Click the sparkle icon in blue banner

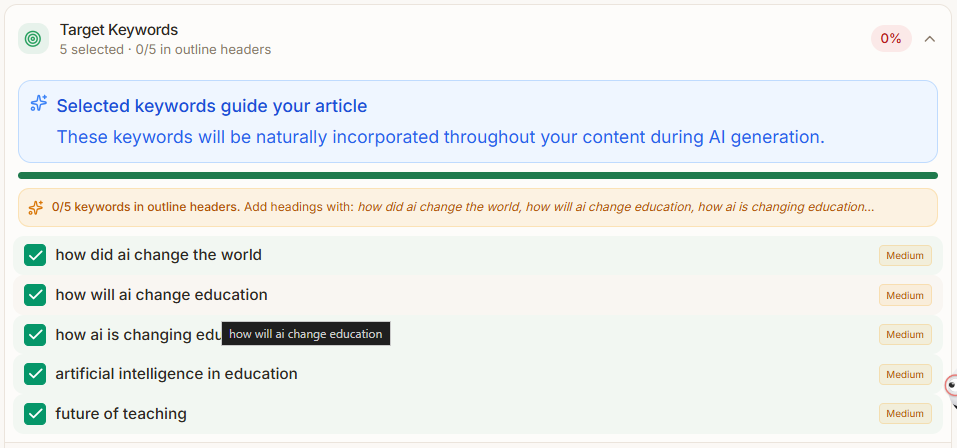point(39,103)
